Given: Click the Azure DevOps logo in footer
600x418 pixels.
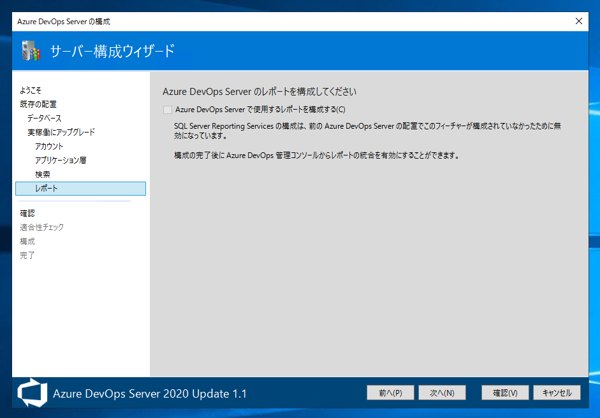Looking at the screenshot, I should click(x=32, y=392).
